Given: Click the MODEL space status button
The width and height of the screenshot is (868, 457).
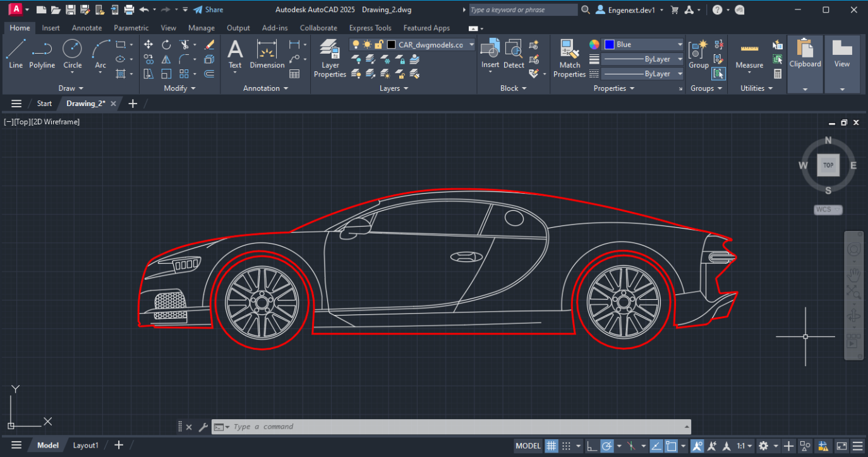Looking at the screenshot, I should pyautogui.click(x=528, y=446).
